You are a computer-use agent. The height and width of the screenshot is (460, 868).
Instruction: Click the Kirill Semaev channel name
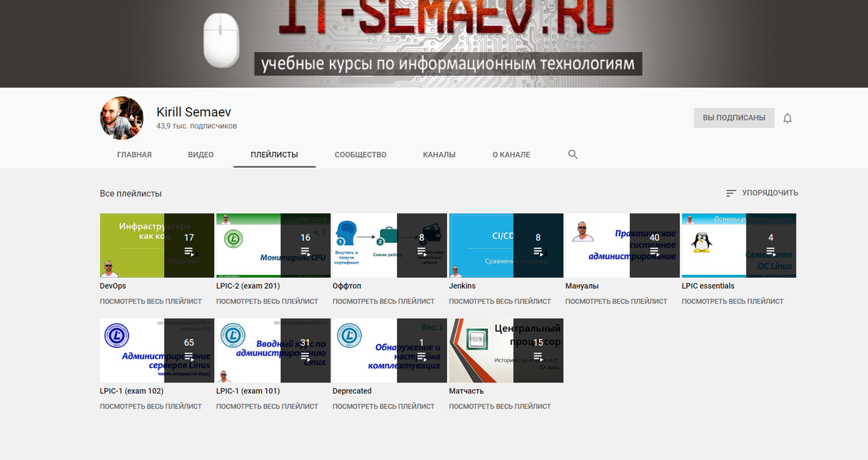coord(194,112)
